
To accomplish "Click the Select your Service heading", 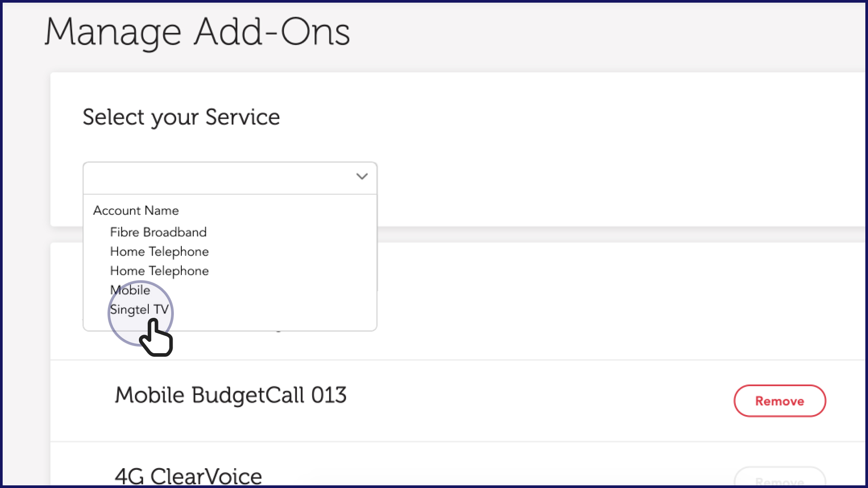I will pos(181,117).
